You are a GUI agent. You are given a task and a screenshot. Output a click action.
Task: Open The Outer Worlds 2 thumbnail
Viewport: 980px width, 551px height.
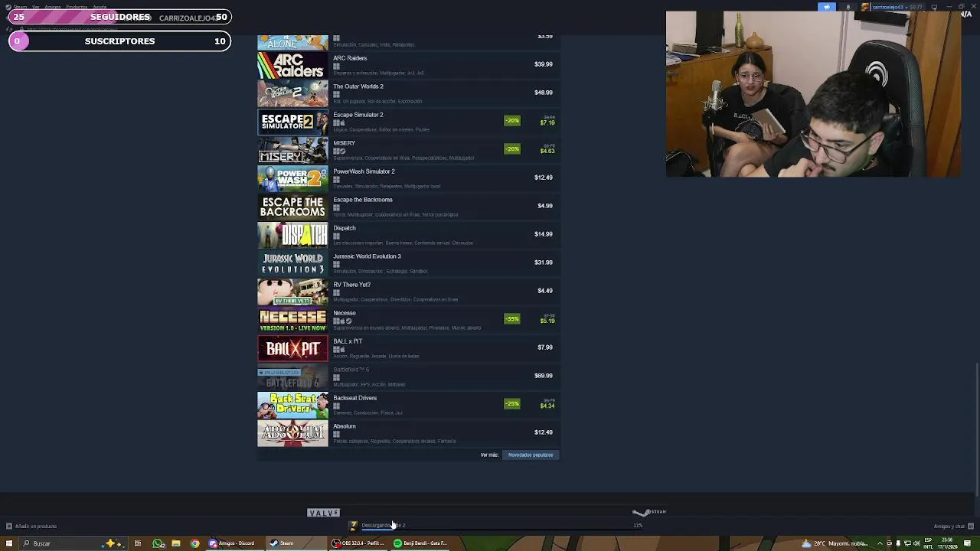tap(292, 95)
